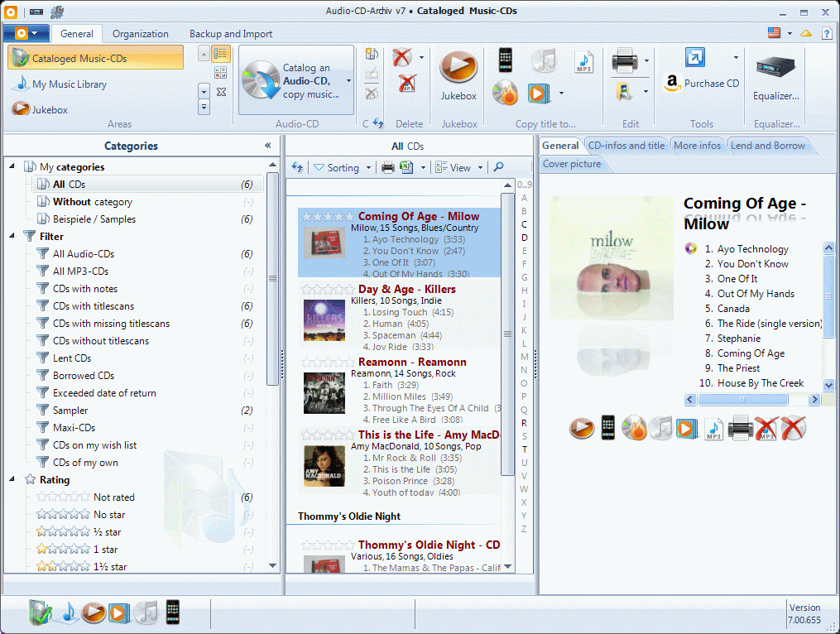Select the 1 star rating filter
The height and width of the screenshot is (634, 840).
click(77, 550)
